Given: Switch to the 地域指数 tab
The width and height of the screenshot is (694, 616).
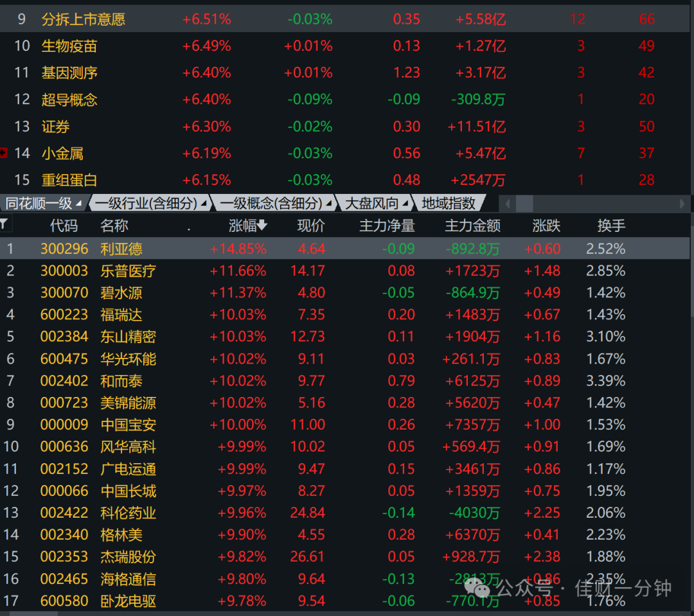Looking at the screenshot, I should pos(449,204).
